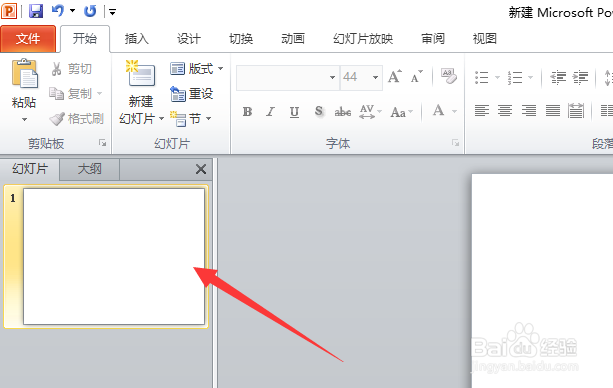The image size is (613, 388).
Task: Switch to the 设计 ribbon tab
Action: (188, 39)
